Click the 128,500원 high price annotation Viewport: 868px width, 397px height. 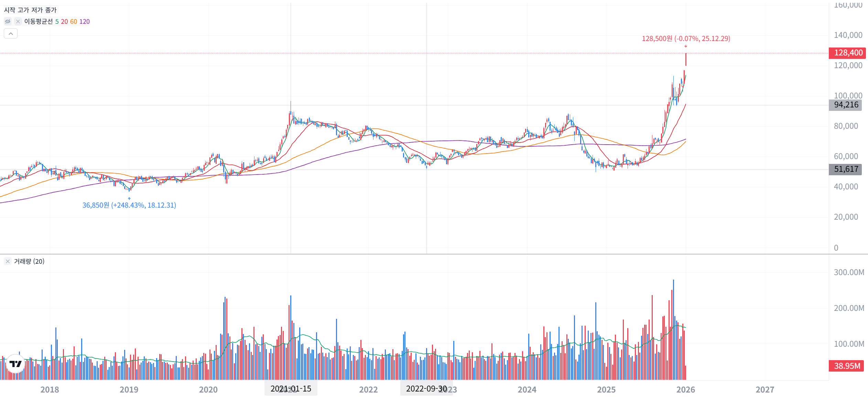click(x=686, y=39)
